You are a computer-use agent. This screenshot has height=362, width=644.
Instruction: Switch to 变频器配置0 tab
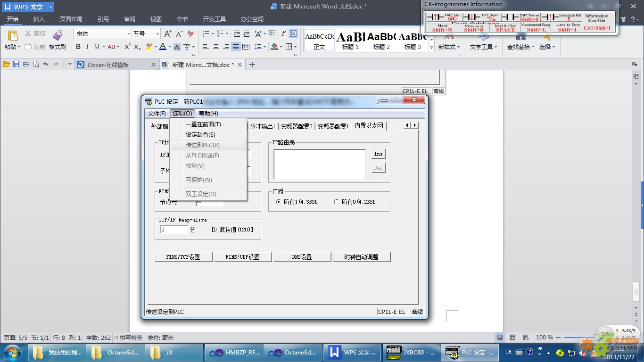297,126
